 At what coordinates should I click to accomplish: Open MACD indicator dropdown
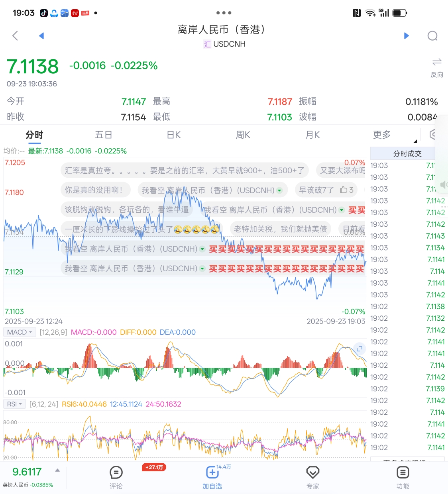pyautogui.click(x=20, y=332)
